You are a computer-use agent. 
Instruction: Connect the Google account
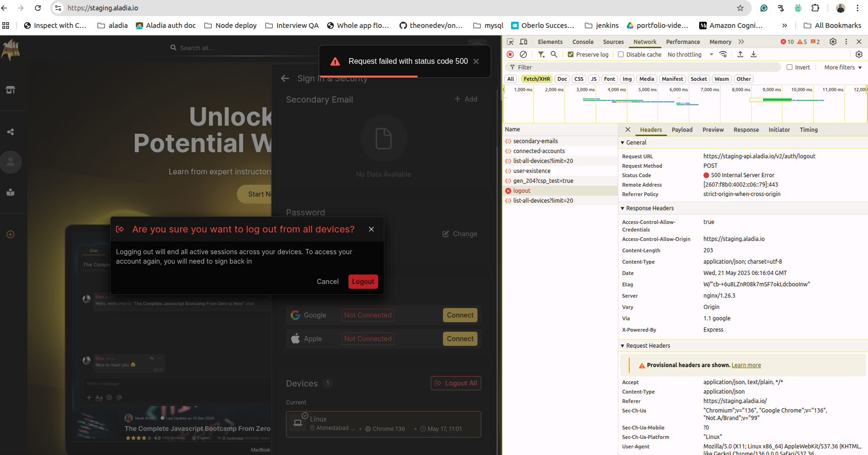click(x=460, y=315)
